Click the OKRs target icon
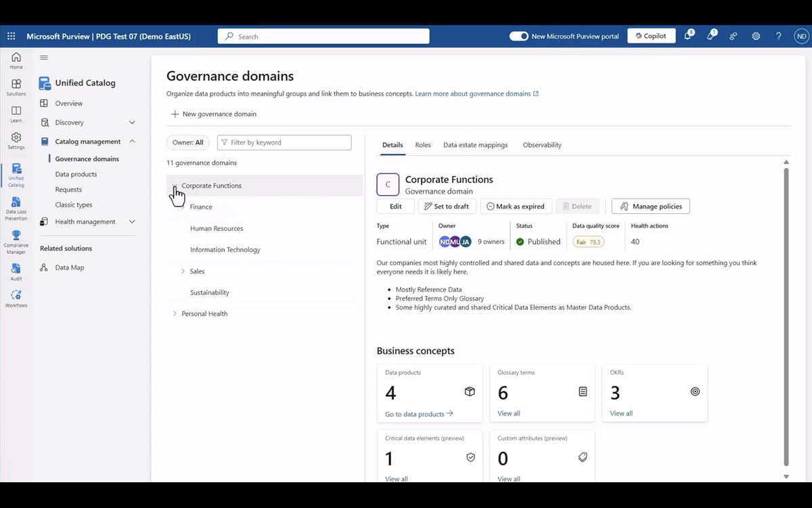This screenshot has height=508, width=812. [x=695, y=391]
